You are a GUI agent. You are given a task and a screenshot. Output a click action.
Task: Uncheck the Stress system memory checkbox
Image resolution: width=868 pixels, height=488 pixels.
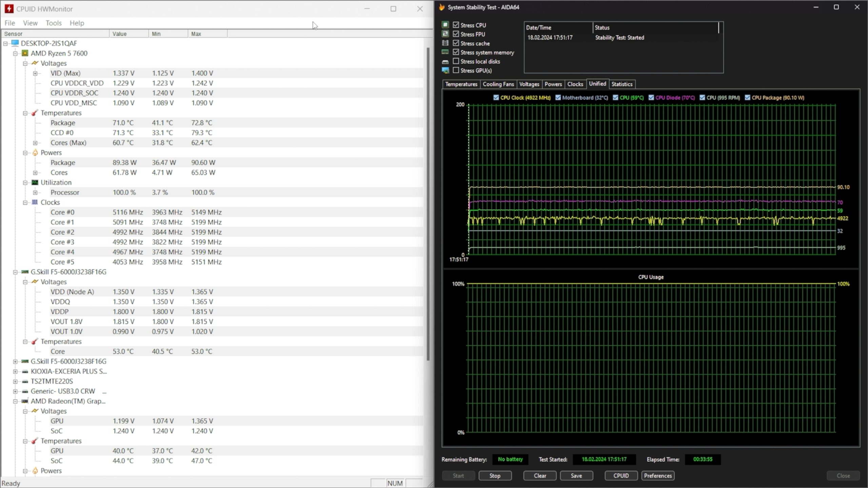pyautogui.click(x=456, y=52)
